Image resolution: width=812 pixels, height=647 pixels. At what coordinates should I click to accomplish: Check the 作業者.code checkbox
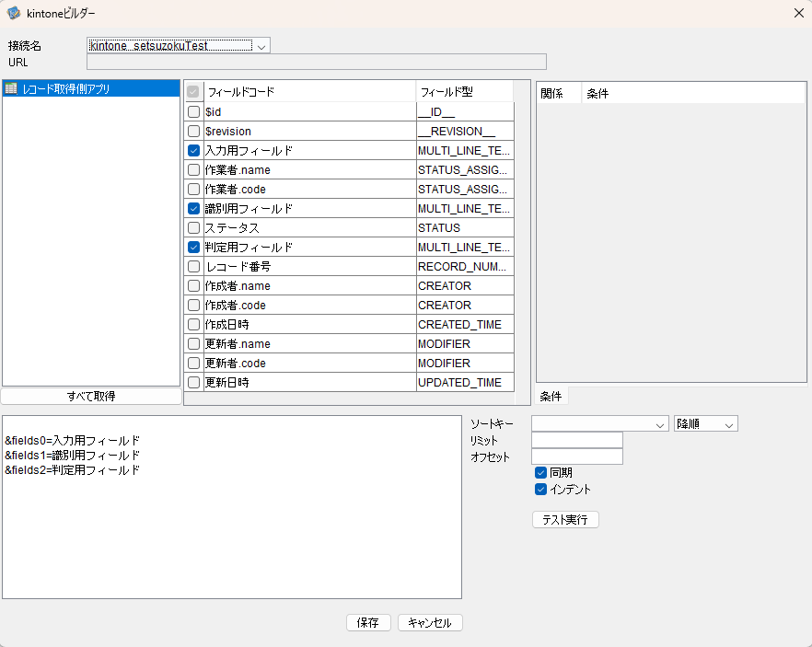coord(193,189)
